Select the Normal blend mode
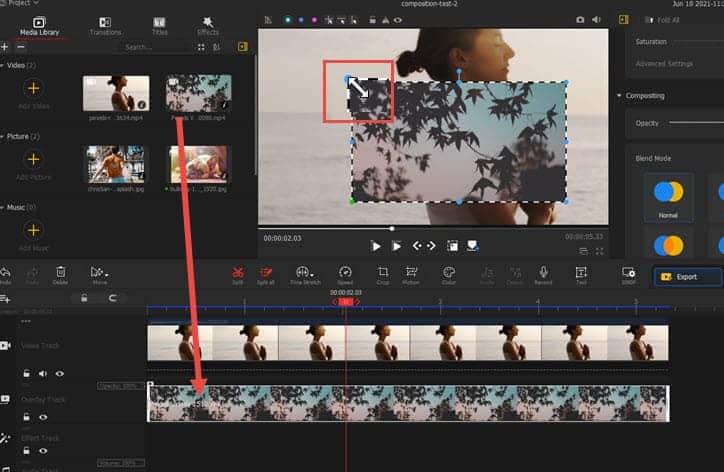 (668, 196)
